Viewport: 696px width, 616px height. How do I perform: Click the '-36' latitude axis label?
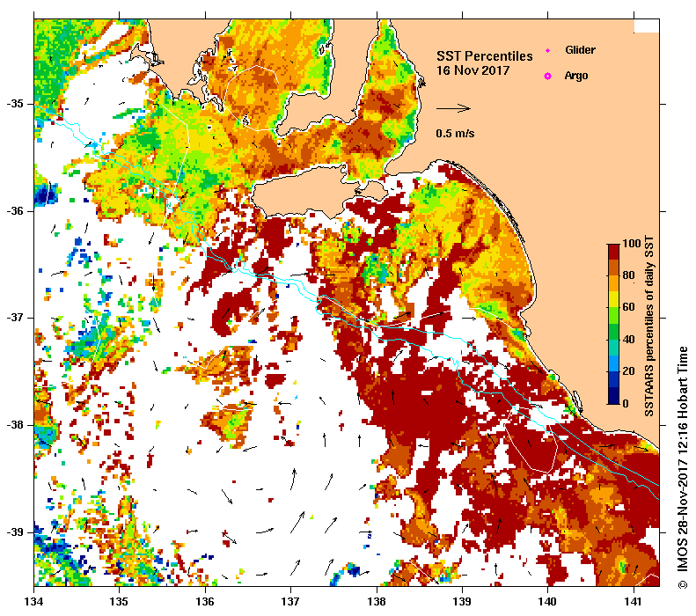pyautogui.click(x=16, y=211)
